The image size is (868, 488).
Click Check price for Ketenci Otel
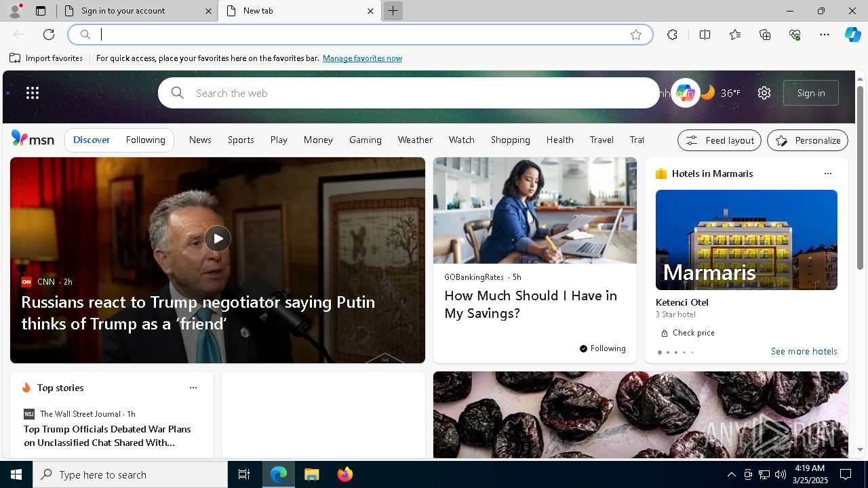tap(688, 333)
